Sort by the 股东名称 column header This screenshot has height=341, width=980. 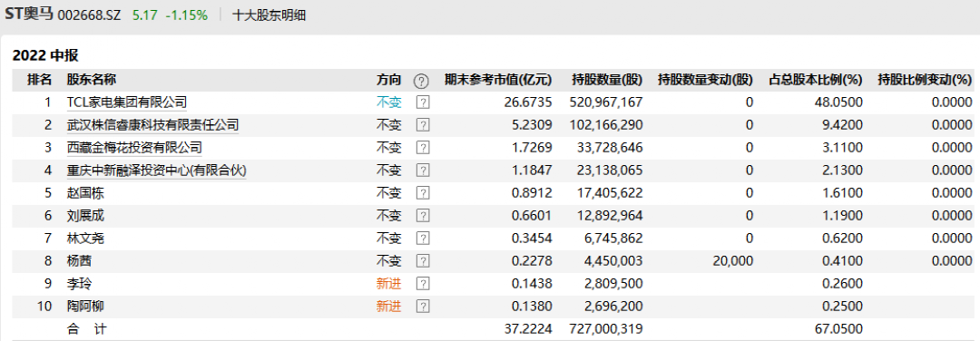pos(92,80)
